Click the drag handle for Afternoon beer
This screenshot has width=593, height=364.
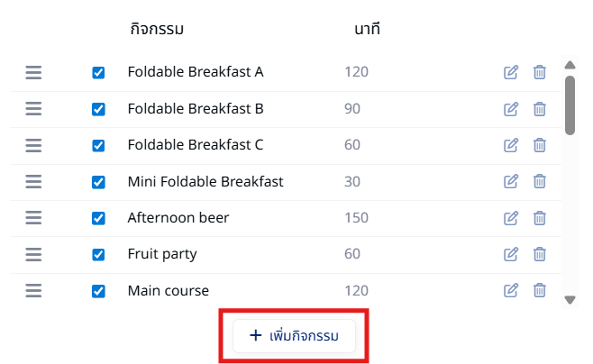click(33, 218)
